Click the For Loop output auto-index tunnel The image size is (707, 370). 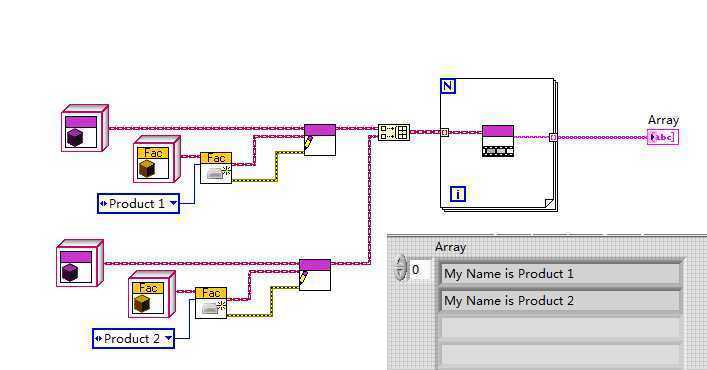[x=553, y=137]
